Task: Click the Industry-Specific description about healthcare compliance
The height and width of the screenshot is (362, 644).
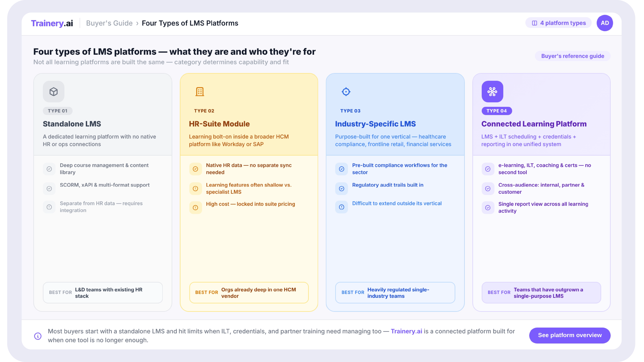Action: (393, 140)
